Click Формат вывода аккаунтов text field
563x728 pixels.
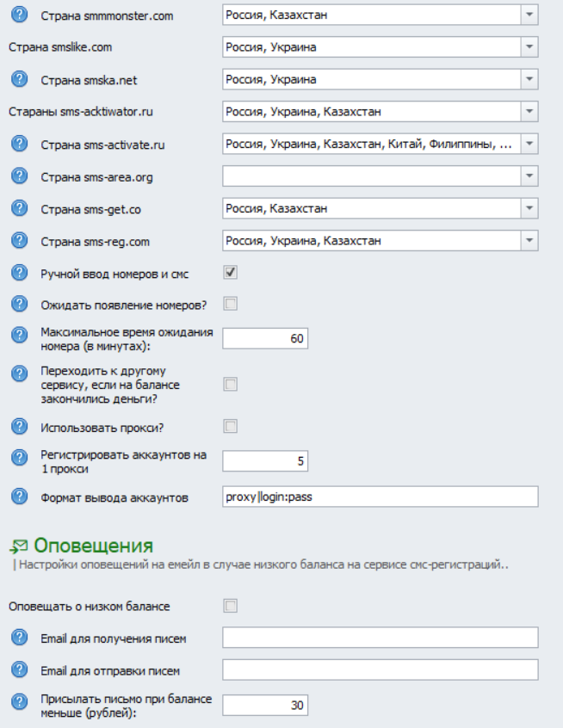pyautogui.click(x=380, y=497)
